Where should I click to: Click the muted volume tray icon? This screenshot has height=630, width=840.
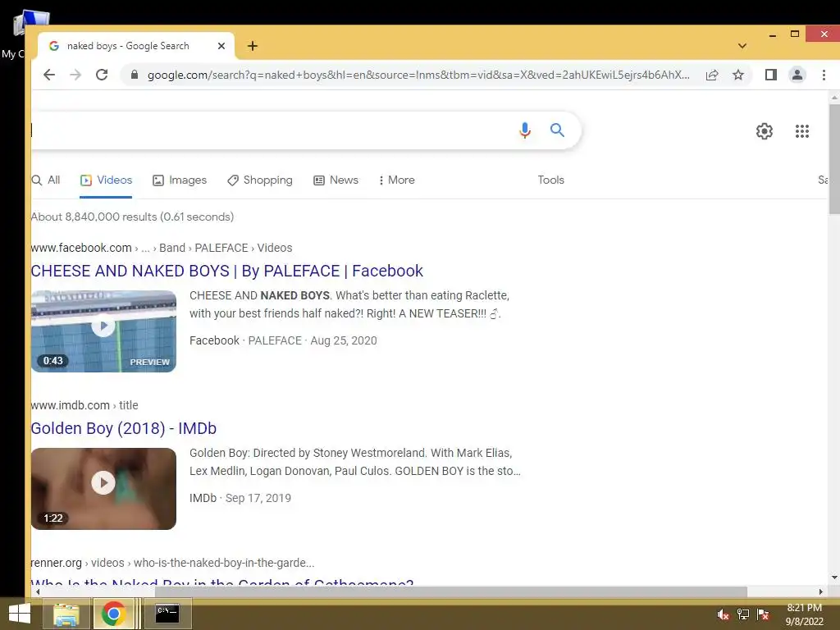[723, 614]
